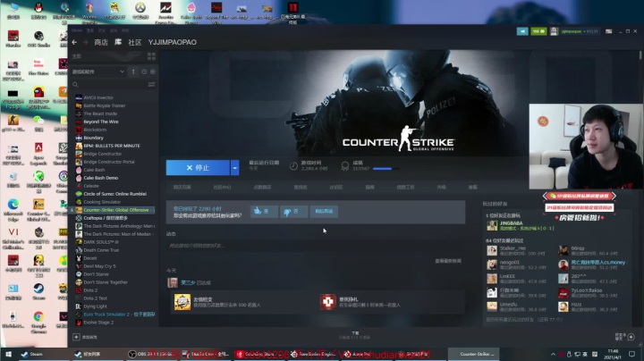644x361 pixels.
Task: Click the red cross achievement icon
Action: point(327,302)
